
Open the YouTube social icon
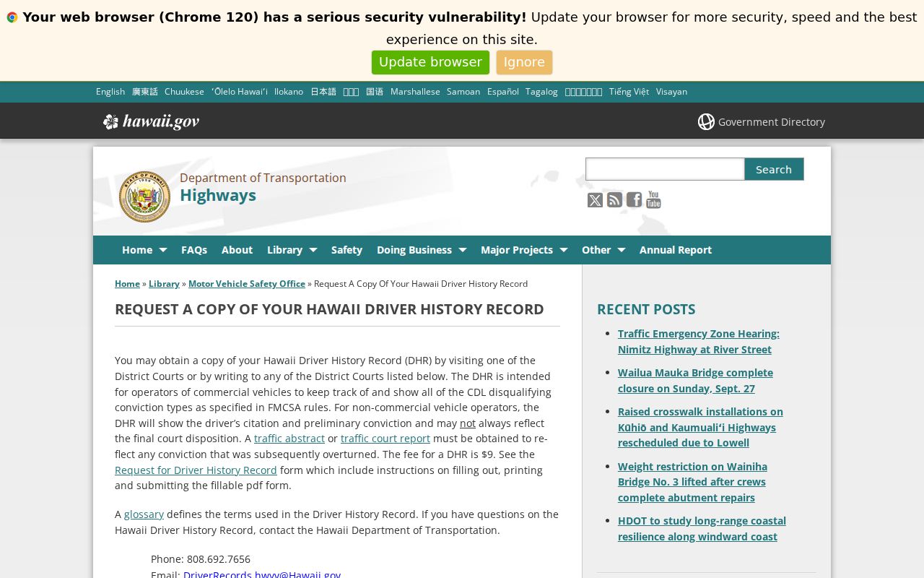[x=653, y=200]
